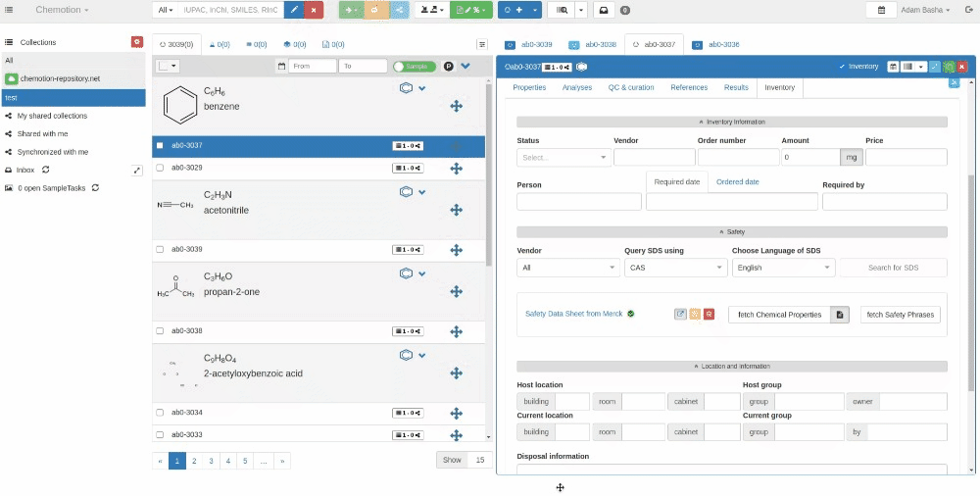Click the red remove safety sheet icon
The width and height of the screenshot is (980, 496).
(709, 315)
